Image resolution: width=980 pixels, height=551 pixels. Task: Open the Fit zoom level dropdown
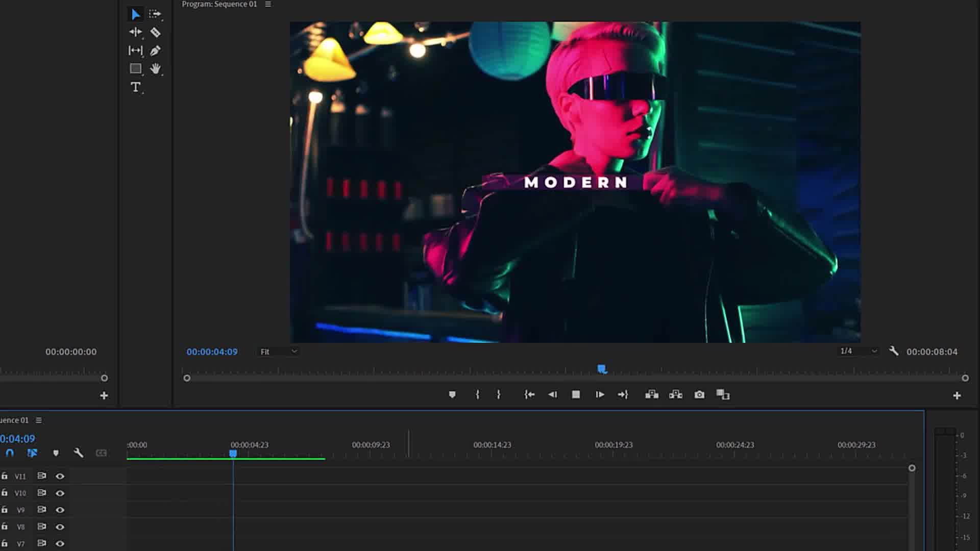click(278, 352)
